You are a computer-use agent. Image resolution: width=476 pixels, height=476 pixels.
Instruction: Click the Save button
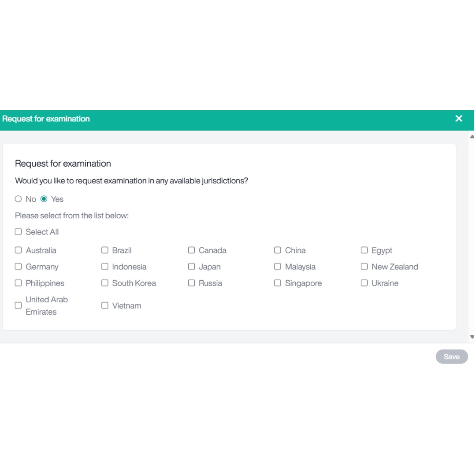(x=452, y=357)
